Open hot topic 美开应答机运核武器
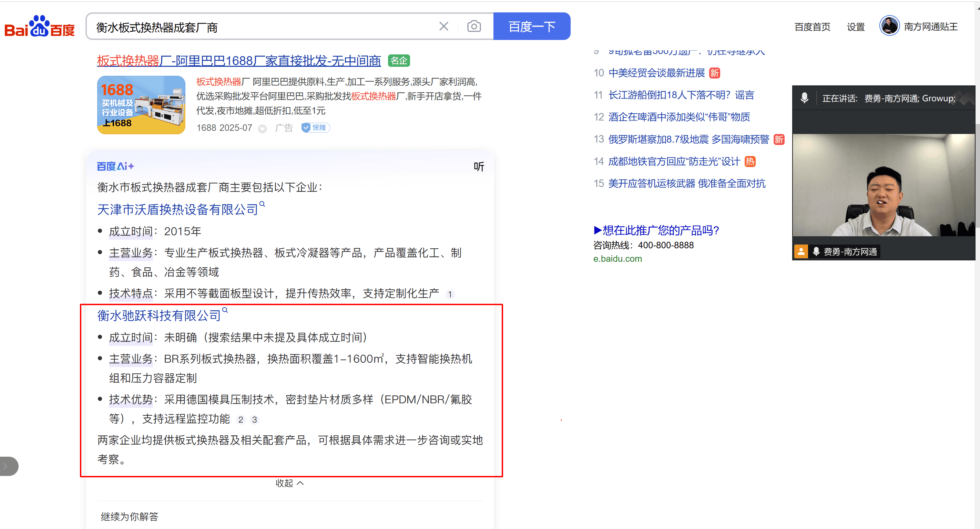 tap(687, 184)
